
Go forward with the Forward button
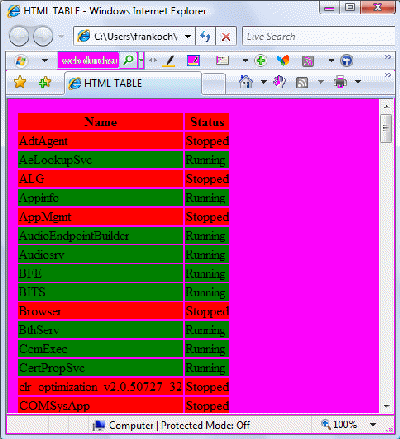coord(43,36)
